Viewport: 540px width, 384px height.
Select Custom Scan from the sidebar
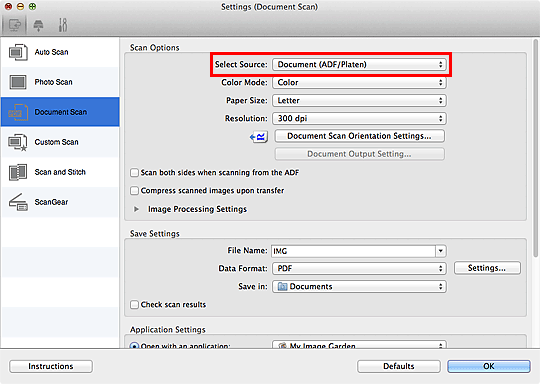coord(60,142)
